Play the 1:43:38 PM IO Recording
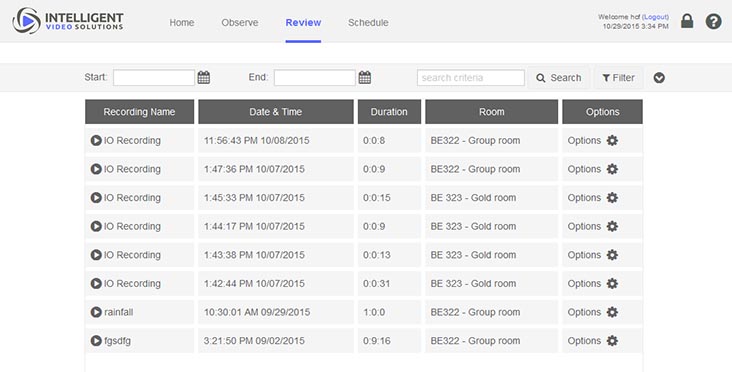The height and width of the screenshot is (372, 732). pos(96,255)
